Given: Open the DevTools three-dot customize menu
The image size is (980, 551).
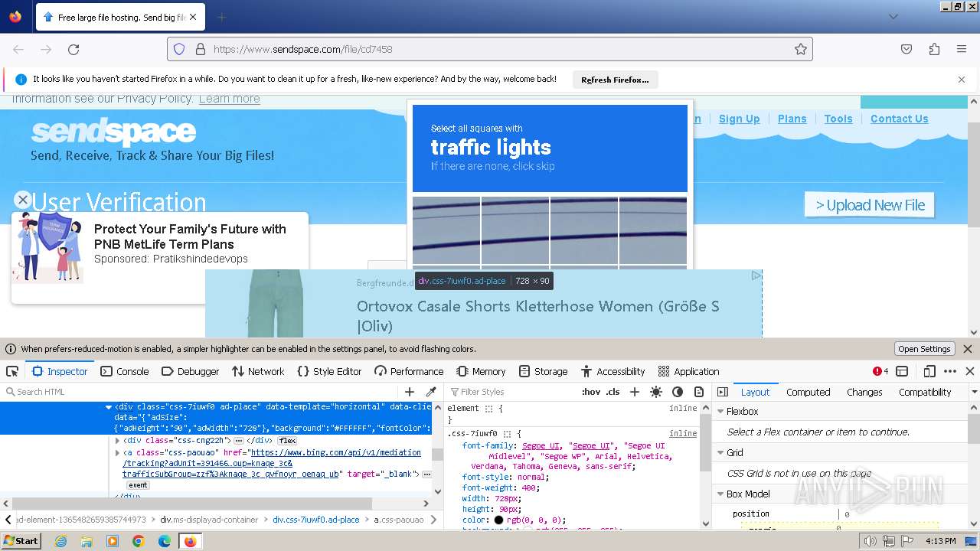Looking at the screenshot, I should (950, 371).
